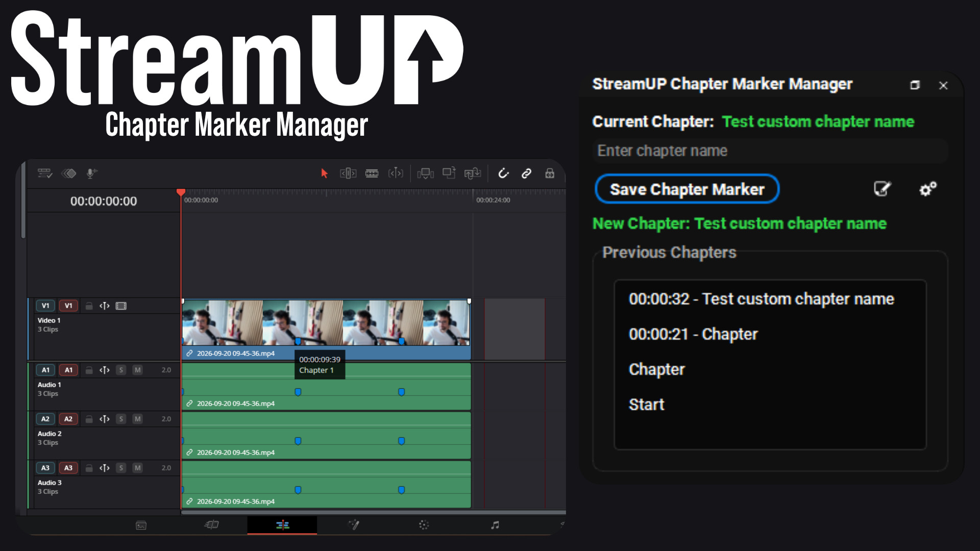Click the A1 destination control on Audio 1

[x=45, y=370]
